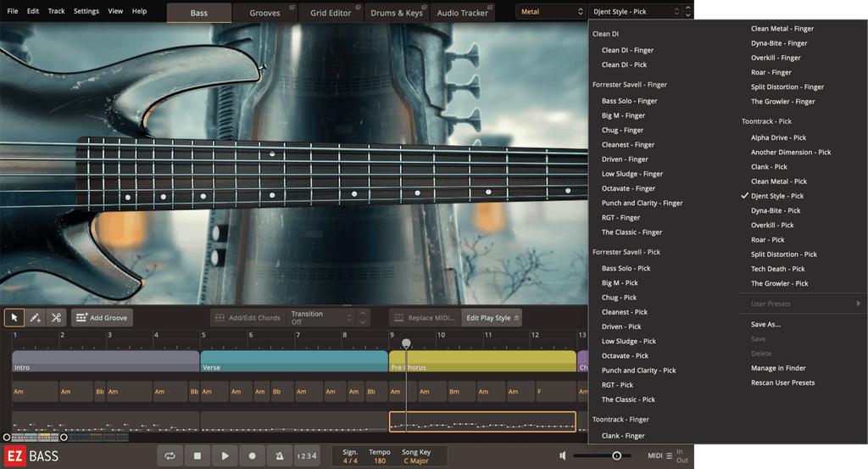Click the Replace MIDI button
The height and width of the screenshot is (469, 868).
tap(426, 318)
